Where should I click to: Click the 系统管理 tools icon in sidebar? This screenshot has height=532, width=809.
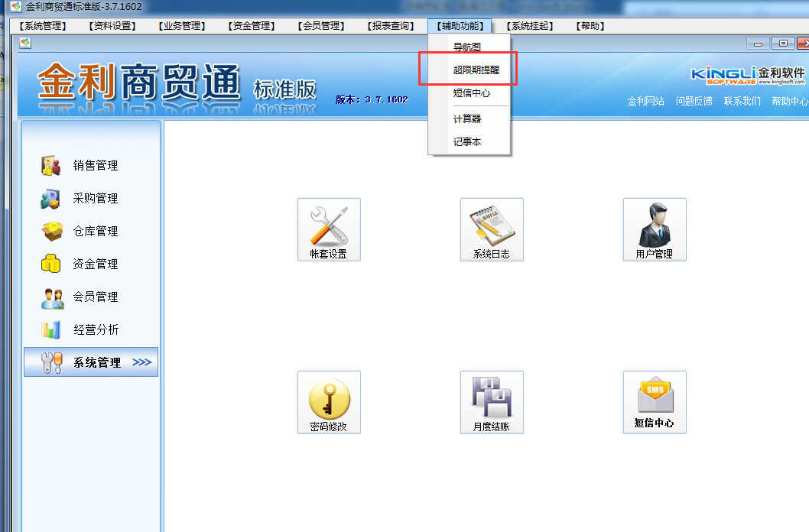pos(51,362)
